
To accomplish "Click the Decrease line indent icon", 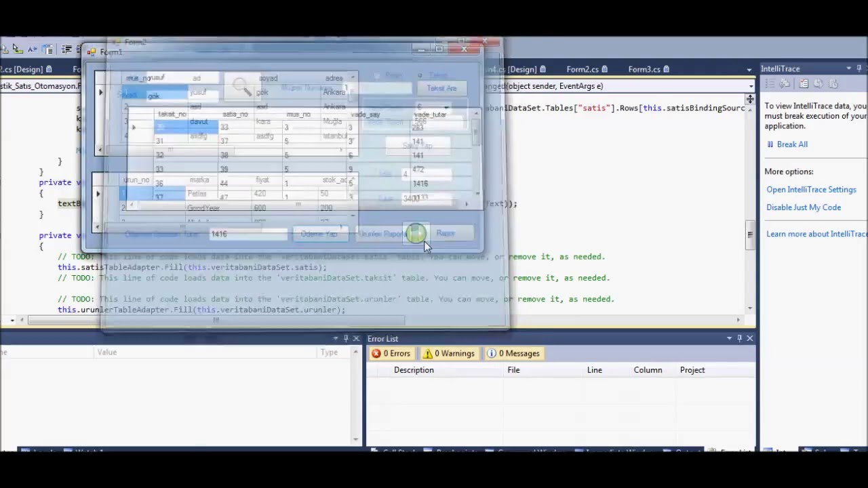I will point(66,49).
